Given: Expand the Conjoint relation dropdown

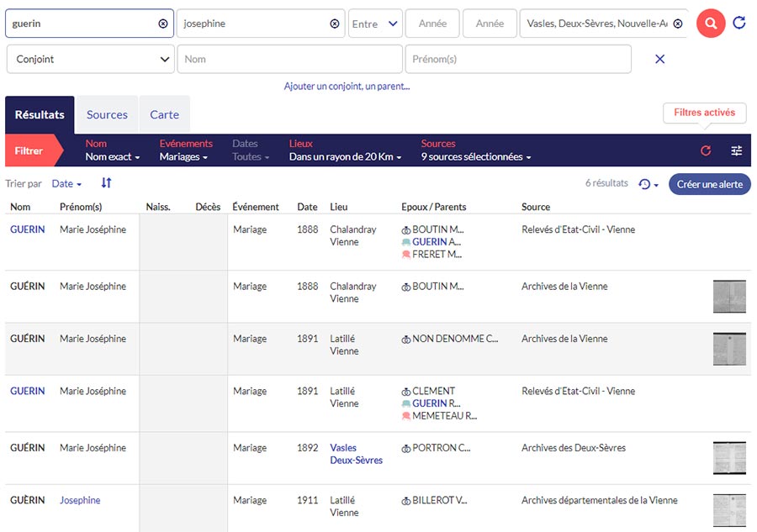Looking at the screenshot, I should [90, 60].
